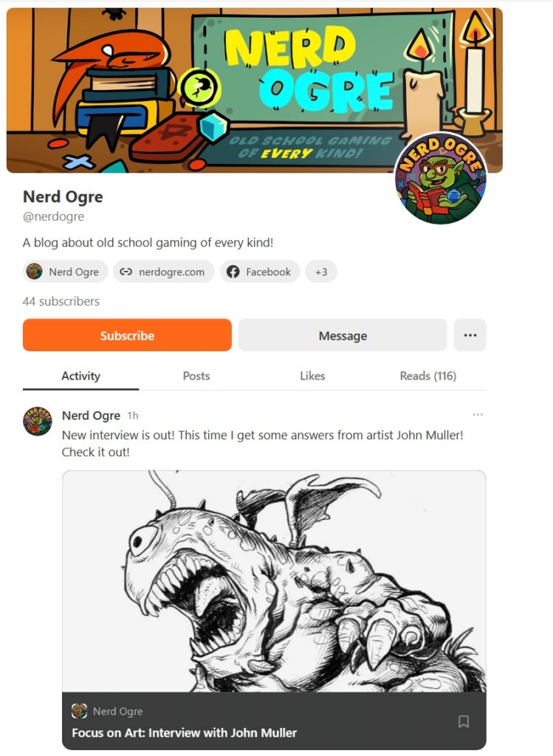Open the Focus on Art interview title link
Screen dimensions: 553x756
point(184,733)
